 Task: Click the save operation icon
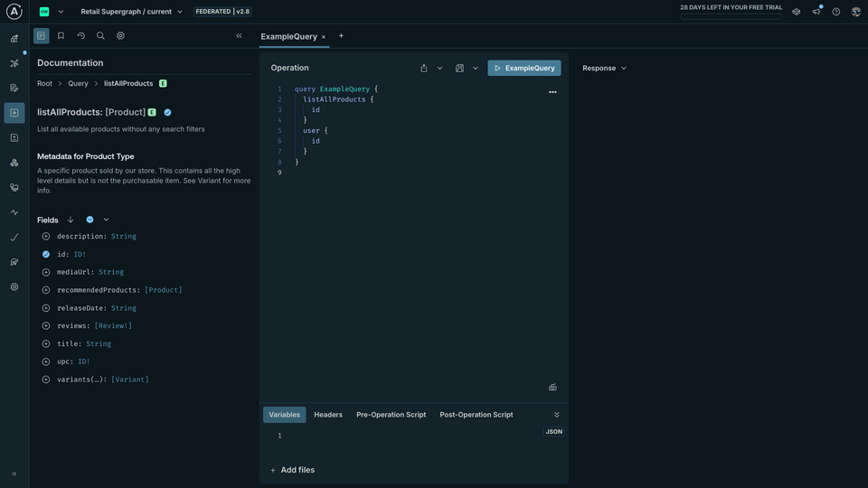coord(459,68)
